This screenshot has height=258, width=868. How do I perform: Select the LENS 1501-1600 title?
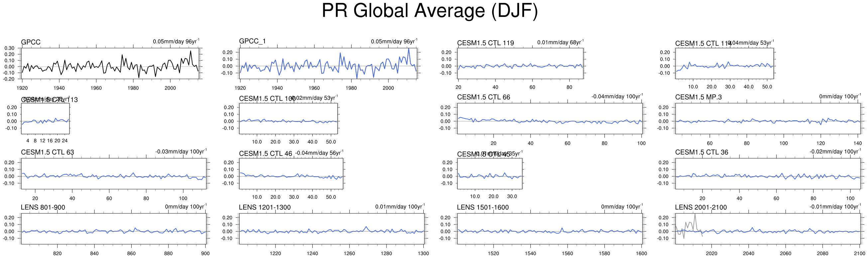(483, 207)
